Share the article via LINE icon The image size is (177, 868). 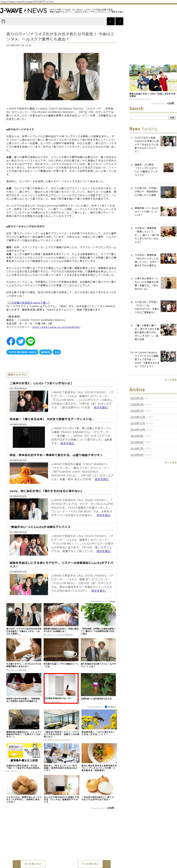(x=30, y=341)
